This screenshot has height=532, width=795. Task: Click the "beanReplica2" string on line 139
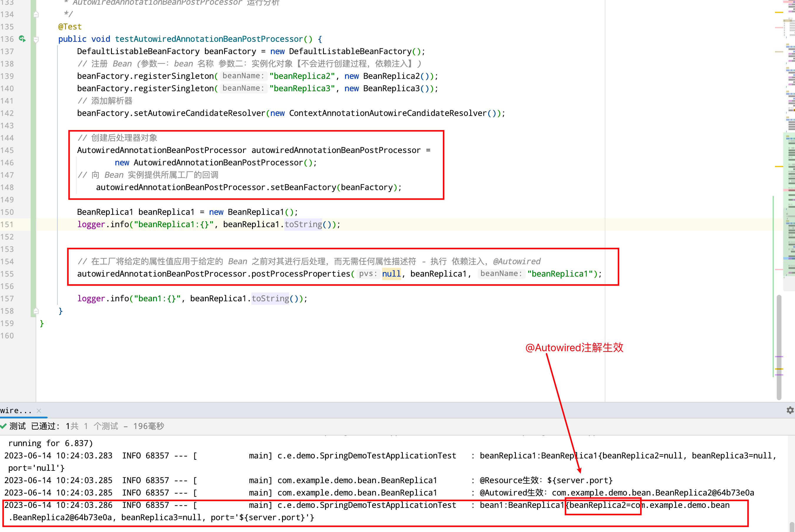coord(302,76)
